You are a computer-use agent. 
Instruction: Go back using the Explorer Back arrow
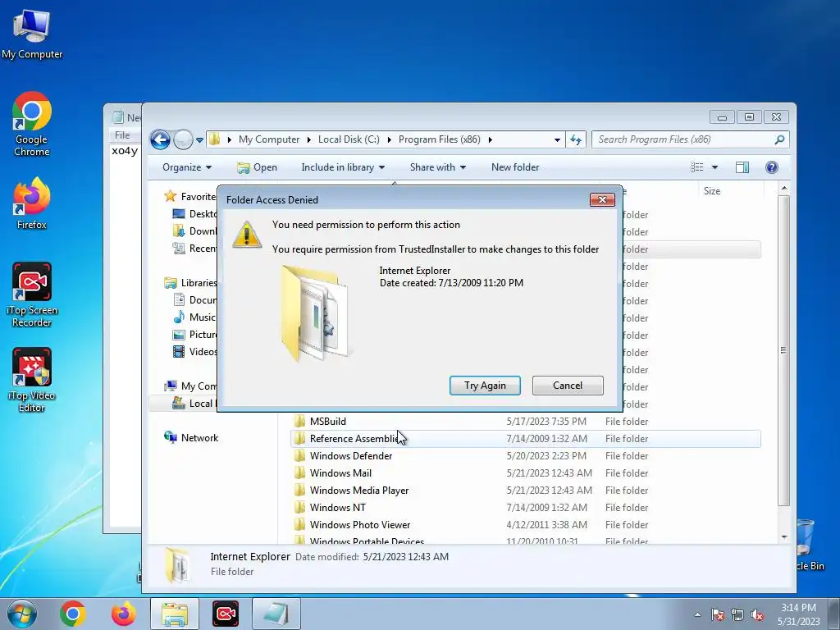click(x=160, y=139)
